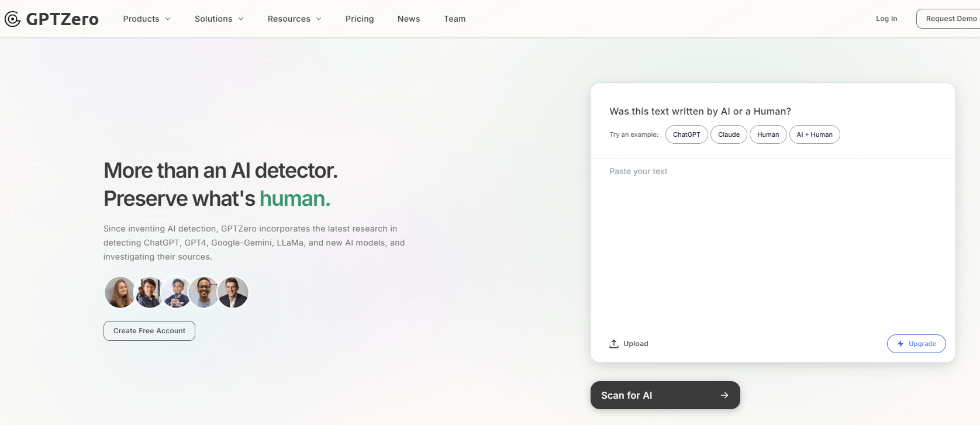Expand the Products dropdown chevron
Image resolution: width=980 pixels, height=425 pixels.
168,19
